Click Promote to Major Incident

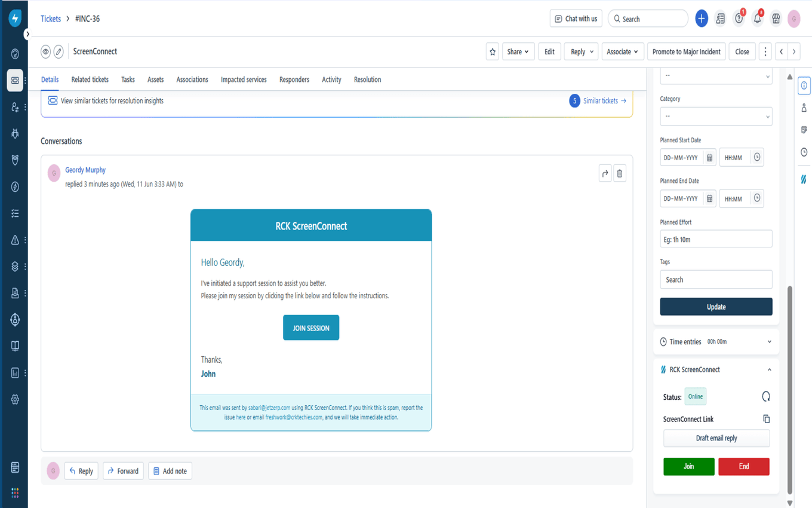(687, 51)
